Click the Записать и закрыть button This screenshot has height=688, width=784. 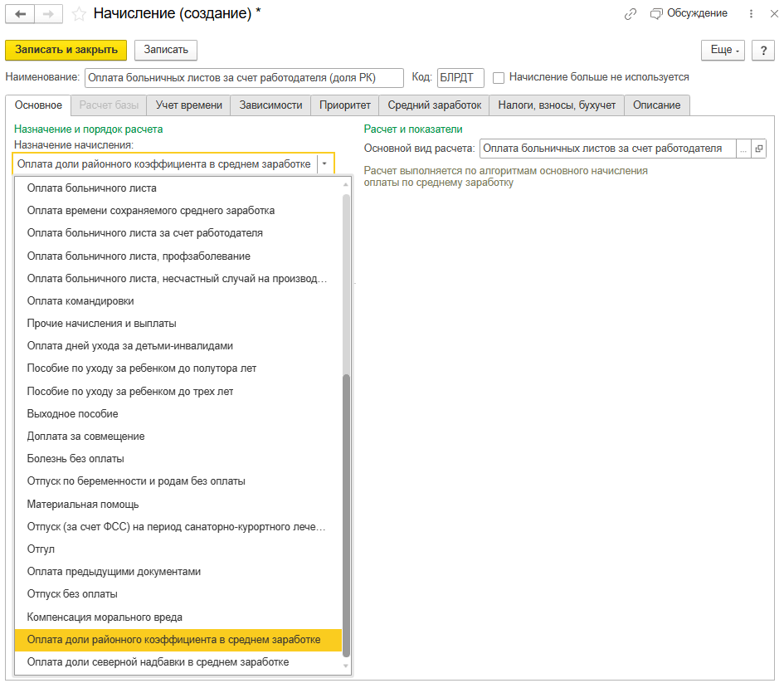[x=66, y=50]
